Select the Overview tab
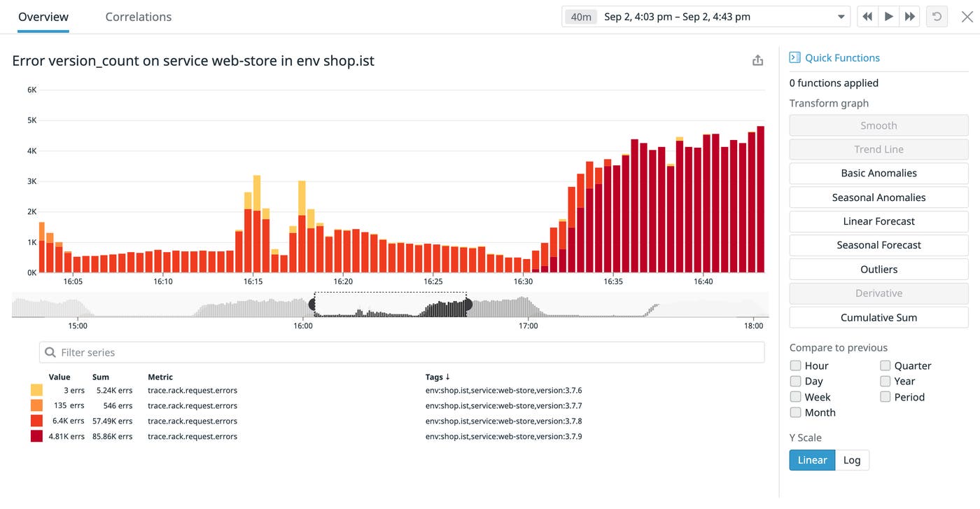The width and height of the screenshot is (980, 509). (43, 17)
